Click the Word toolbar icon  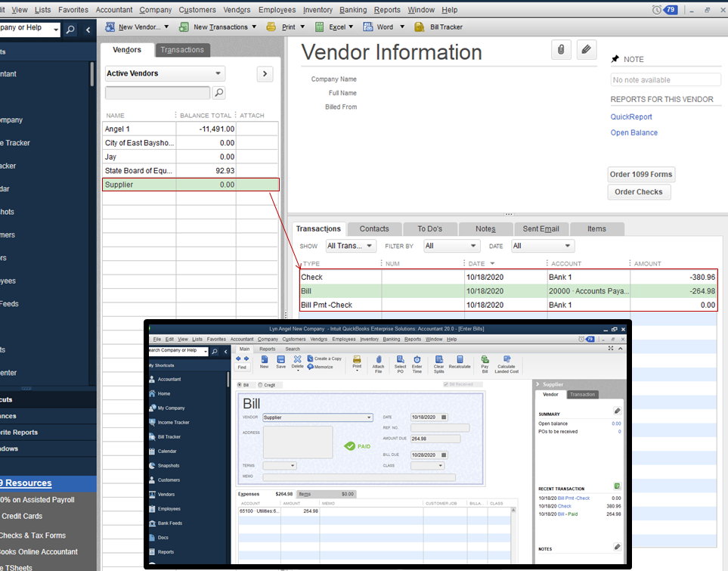pos(368,27)
